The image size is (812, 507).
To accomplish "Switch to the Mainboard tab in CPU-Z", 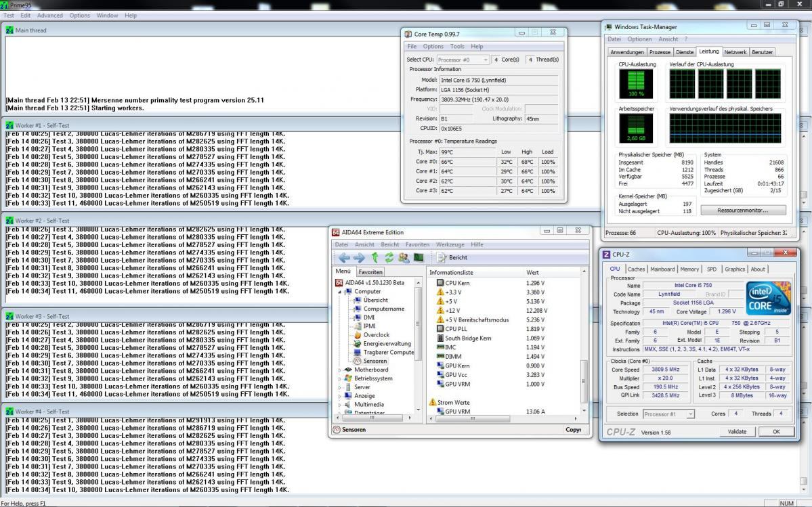I will (x=662, y=269).
